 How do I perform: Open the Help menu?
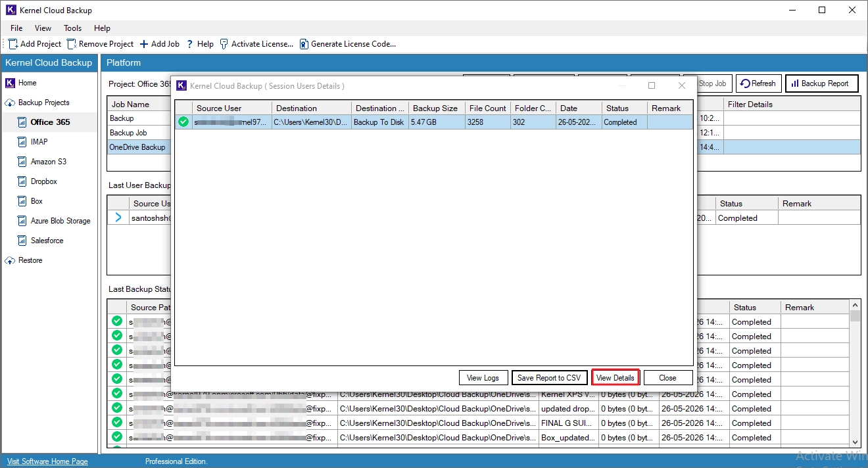coord(102,28)
